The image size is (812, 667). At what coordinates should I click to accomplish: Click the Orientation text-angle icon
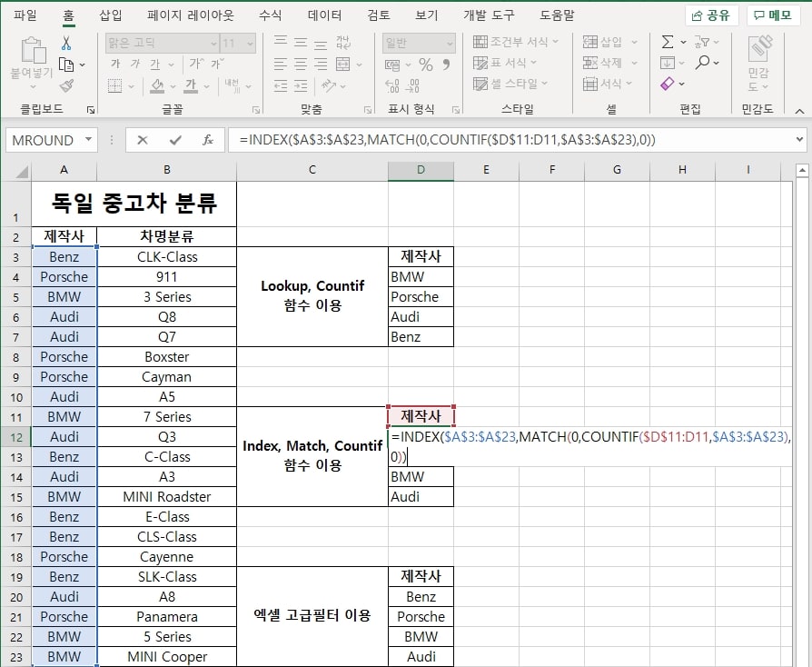click(328, 85)
